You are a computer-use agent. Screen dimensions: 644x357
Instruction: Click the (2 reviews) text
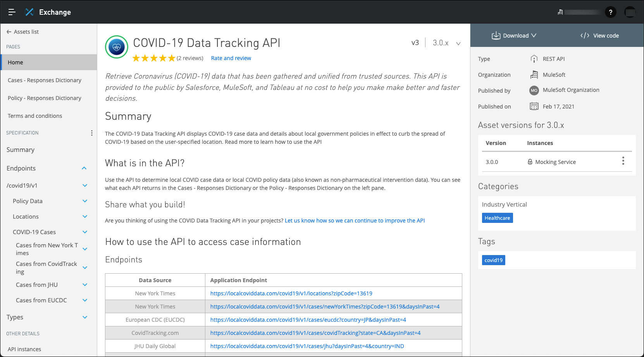coord(190,58)
